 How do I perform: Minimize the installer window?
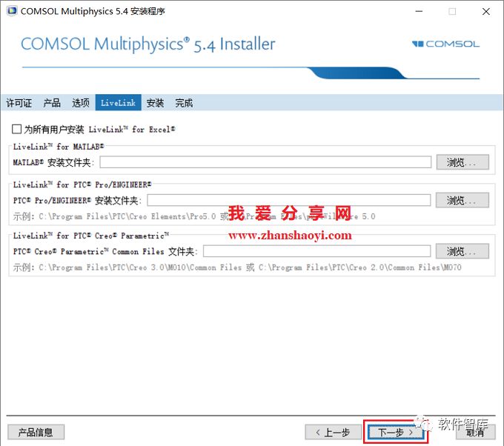click(419, 11)
